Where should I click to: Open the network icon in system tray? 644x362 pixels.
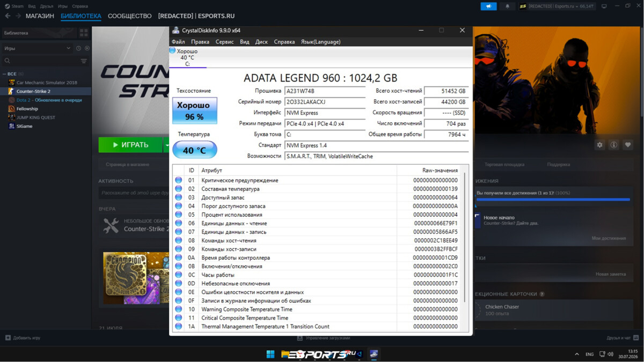coord(602,354)
